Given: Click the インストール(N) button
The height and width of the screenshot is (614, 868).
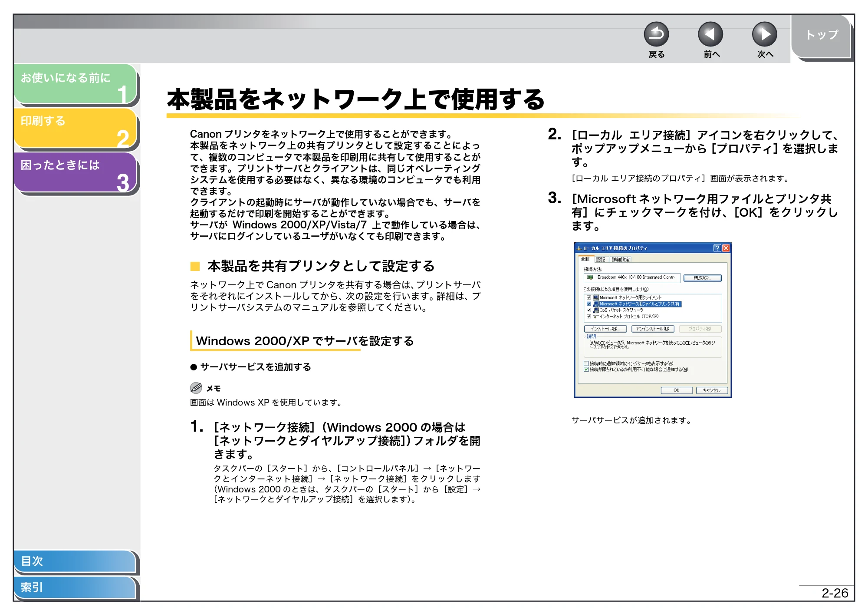Looking at the screenshot, I should click(x=605, y=329).
